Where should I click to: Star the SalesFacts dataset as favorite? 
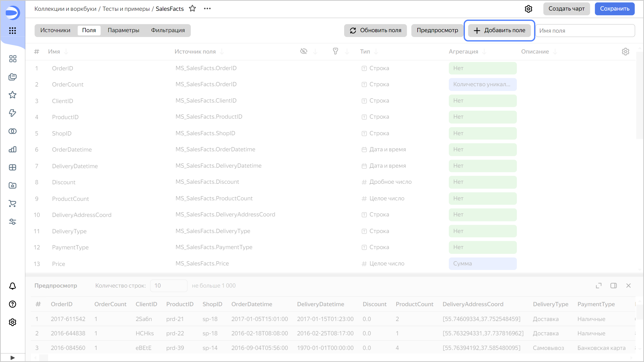193,9
